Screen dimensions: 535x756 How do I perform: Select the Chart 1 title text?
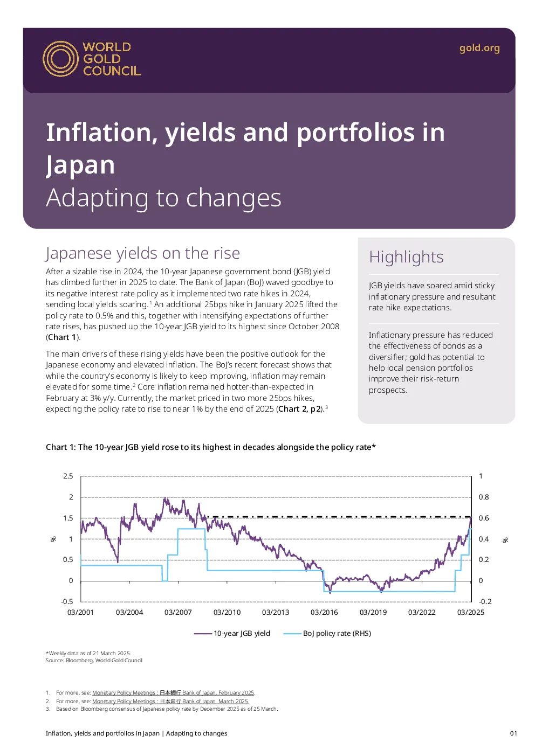(x=211, y=447)
